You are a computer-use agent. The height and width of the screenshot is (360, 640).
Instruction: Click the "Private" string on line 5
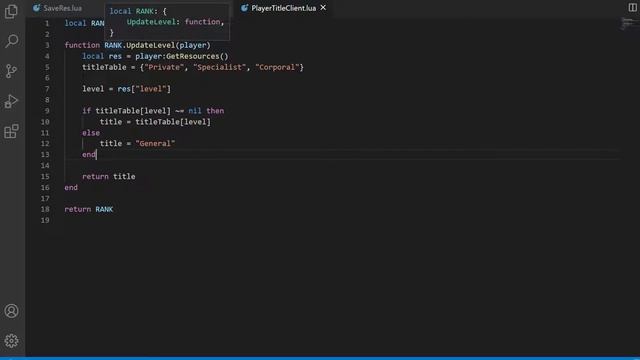coord(164,67)
